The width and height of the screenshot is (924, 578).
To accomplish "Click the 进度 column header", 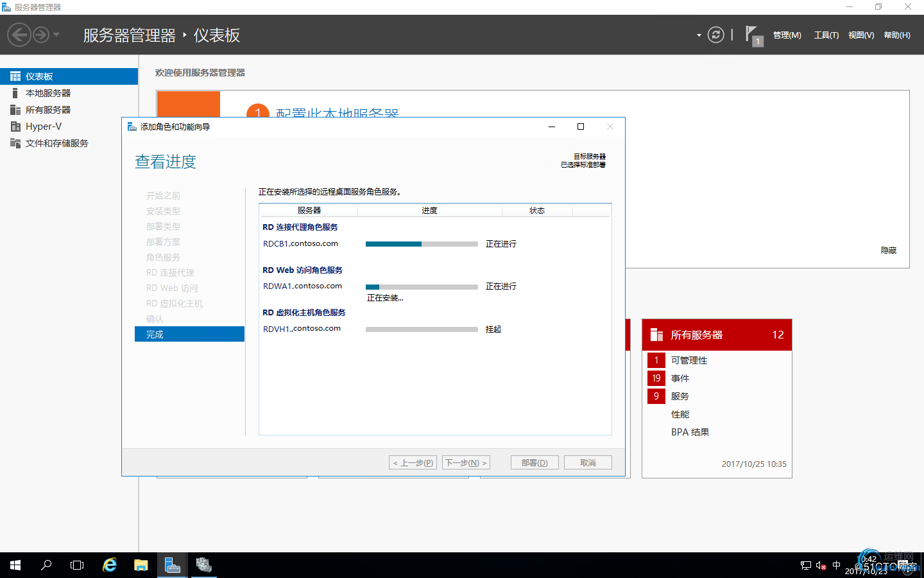I will (429, 211).
